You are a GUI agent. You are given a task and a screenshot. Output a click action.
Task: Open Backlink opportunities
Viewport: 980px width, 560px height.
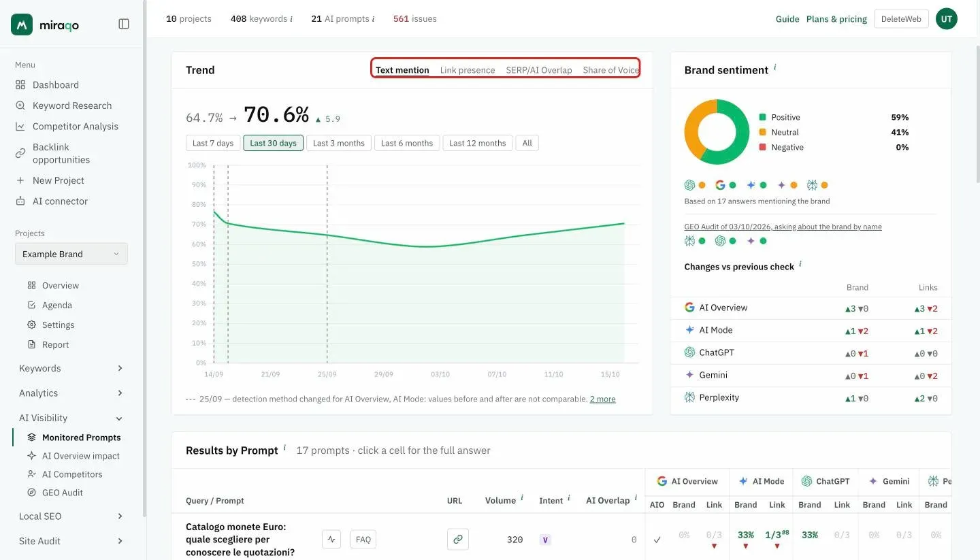tap(61, 153)
